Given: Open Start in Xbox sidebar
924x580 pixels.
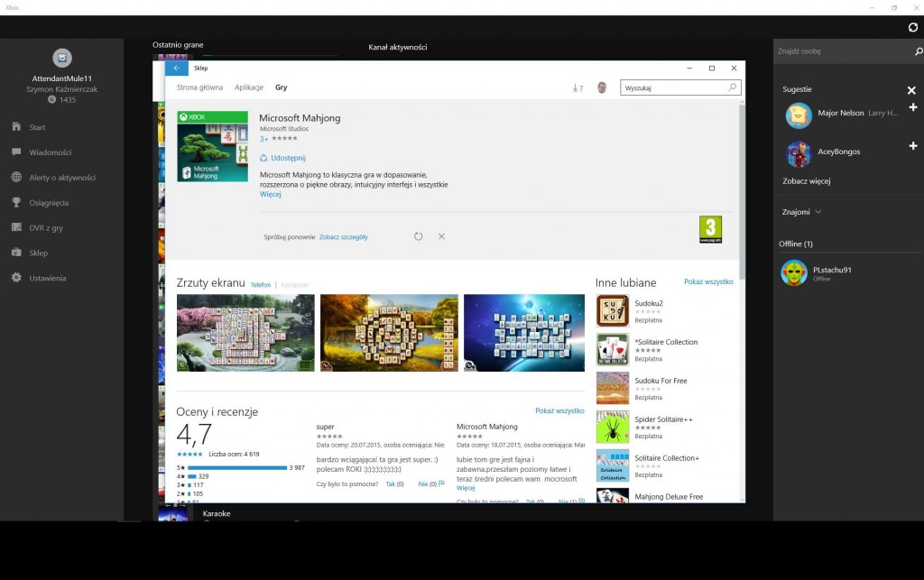Looking at the screenshot, I should point(36,127).
